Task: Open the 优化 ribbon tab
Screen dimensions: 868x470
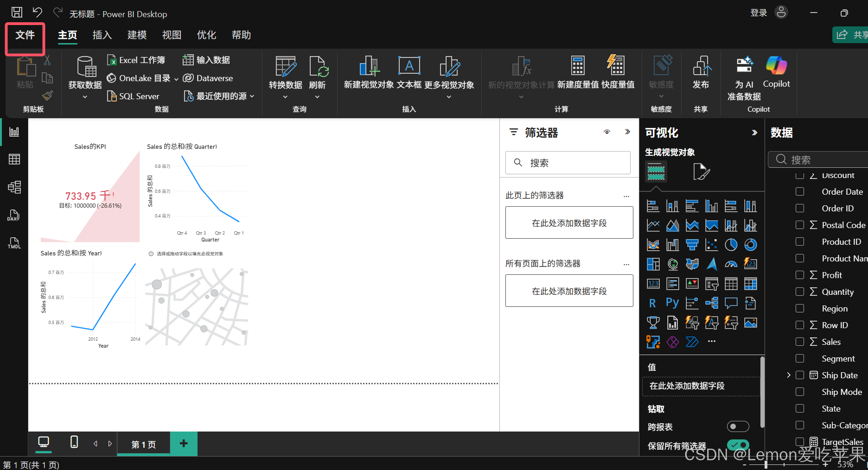Action: click(206, 35)
